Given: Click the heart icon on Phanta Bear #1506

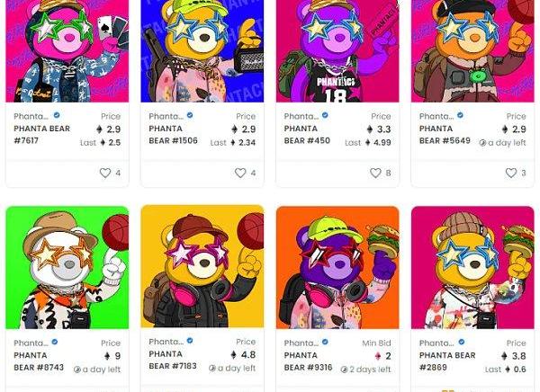Looking at the screenshot, I should (240, 173).
